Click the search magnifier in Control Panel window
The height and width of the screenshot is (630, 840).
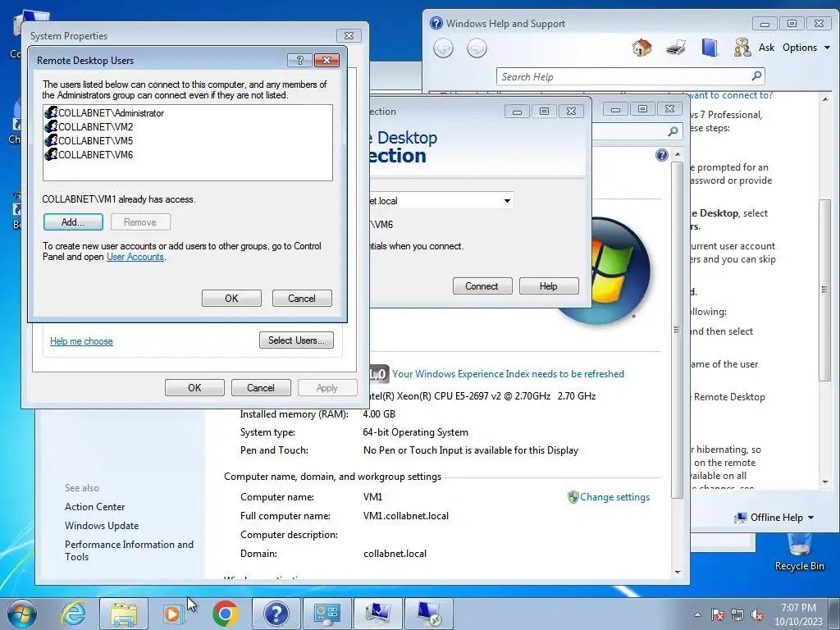click(673, 131)
